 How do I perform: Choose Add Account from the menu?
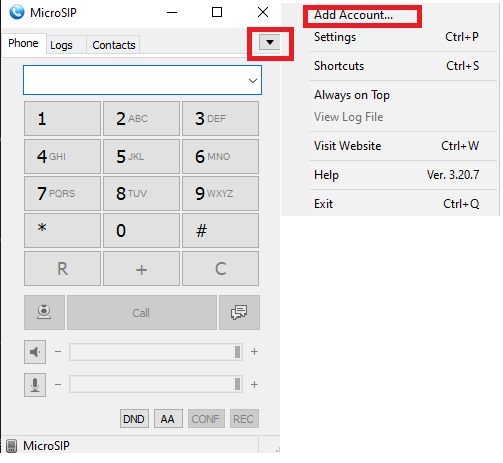pos(353,15)
